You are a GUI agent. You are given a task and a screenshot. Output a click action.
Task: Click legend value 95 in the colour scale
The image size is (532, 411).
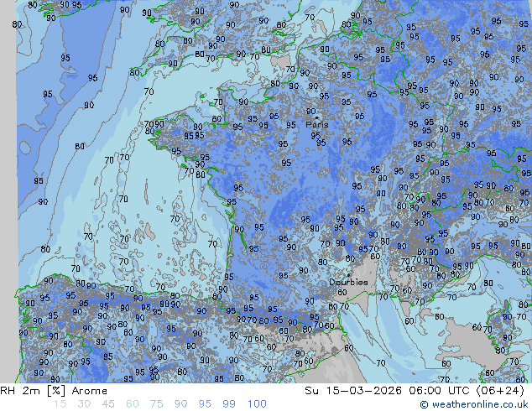205,404
